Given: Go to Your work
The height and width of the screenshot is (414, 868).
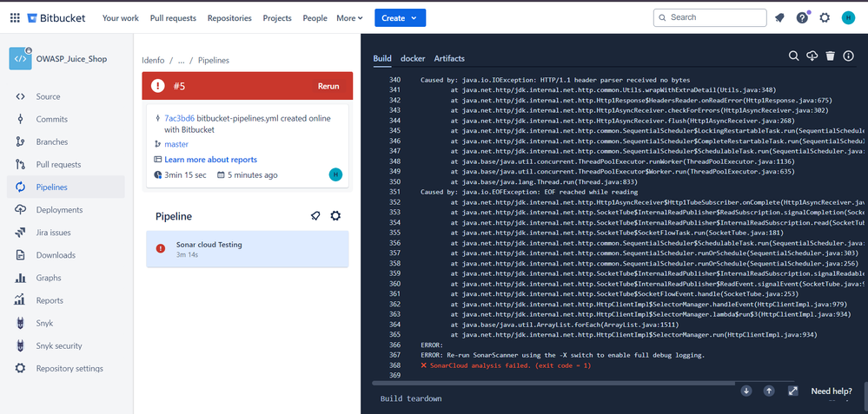Looking at the screenshot, I should point(121,18).
